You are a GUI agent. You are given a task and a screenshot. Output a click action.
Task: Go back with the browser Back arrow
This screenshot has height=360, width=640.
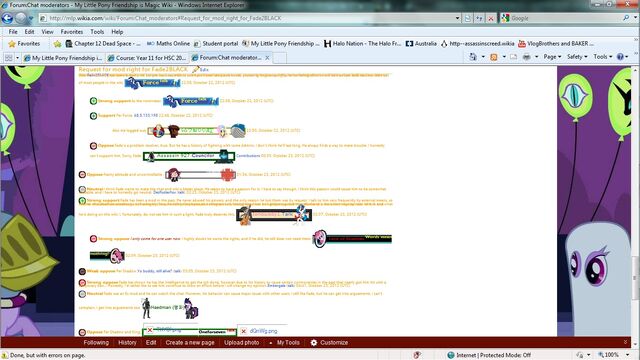pyautogui.click(x=7, y=18)
